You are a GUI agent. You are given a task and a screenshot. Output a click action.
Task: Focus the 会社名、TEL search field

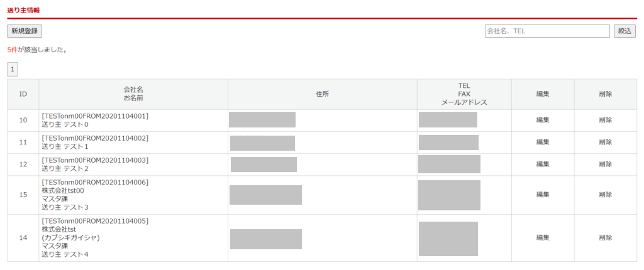coord(547,31)
